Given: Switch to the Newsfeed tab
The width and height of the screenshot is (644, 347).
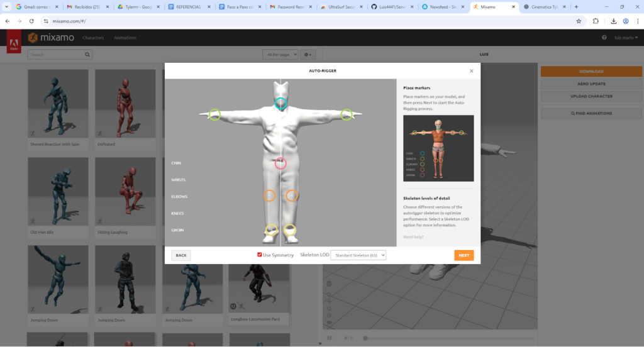Looking at the screenshot, I should 442,7.
